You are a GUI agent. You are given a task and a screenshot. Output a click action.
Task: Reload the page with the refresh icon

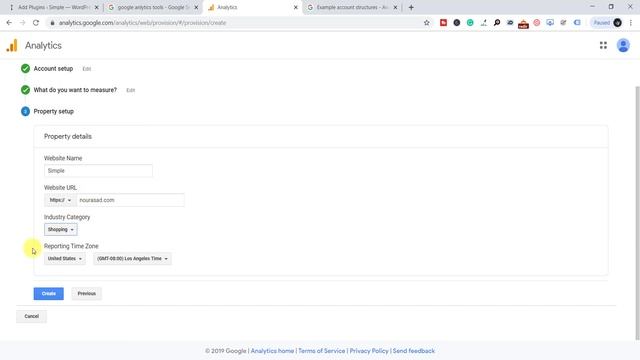tap(36, 23)
